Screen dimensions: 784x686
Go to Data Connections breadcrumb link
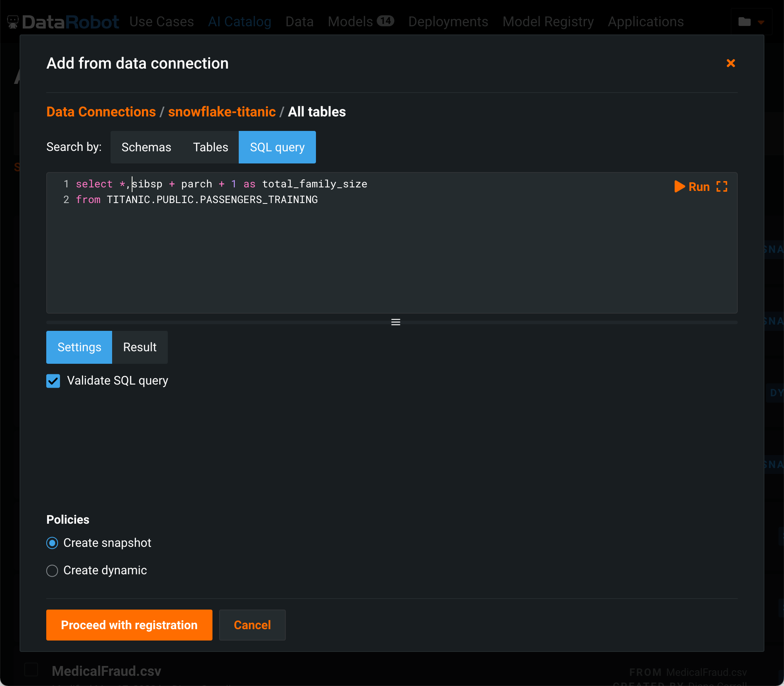(x=101, y=112)
